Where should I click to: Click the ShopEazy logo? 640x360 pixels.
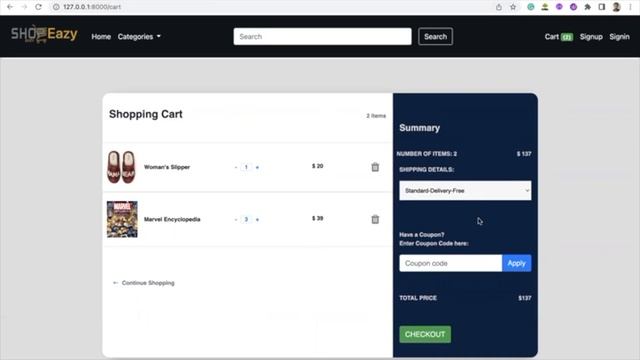click(x=44, y=34)
